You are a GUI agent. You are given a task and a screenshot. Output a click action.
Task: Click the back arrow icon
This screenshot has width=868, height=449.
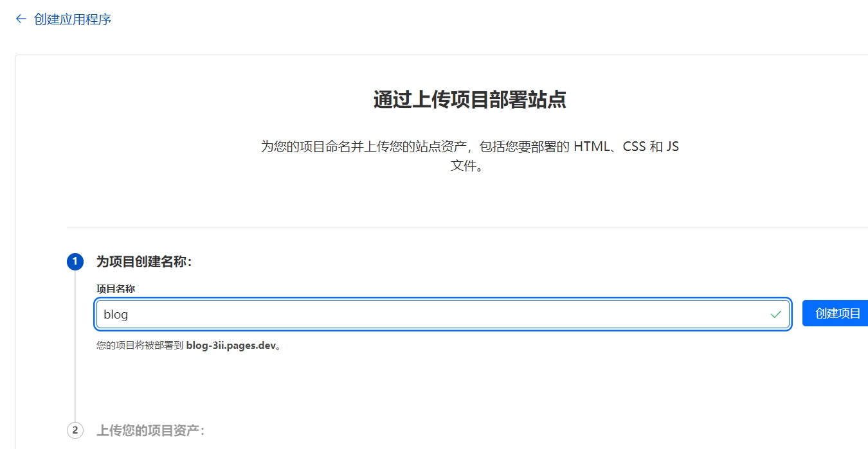[x=21, y=19]
